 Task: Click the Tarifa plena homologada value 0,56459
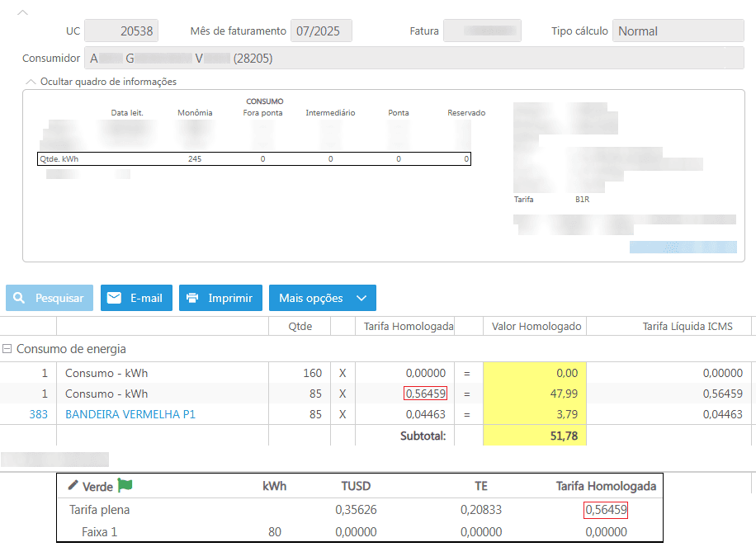[606, 510]
